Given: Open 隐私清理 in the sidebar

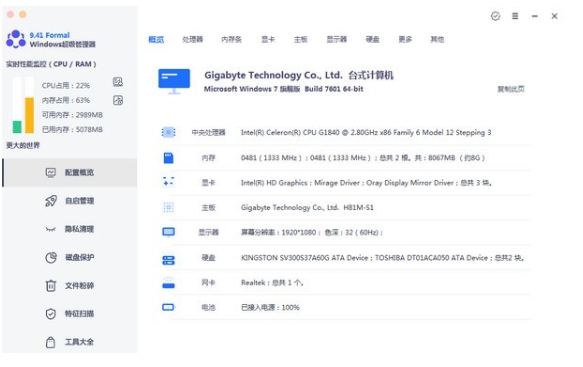Looking at the screenshot, I should coord(70,229).
